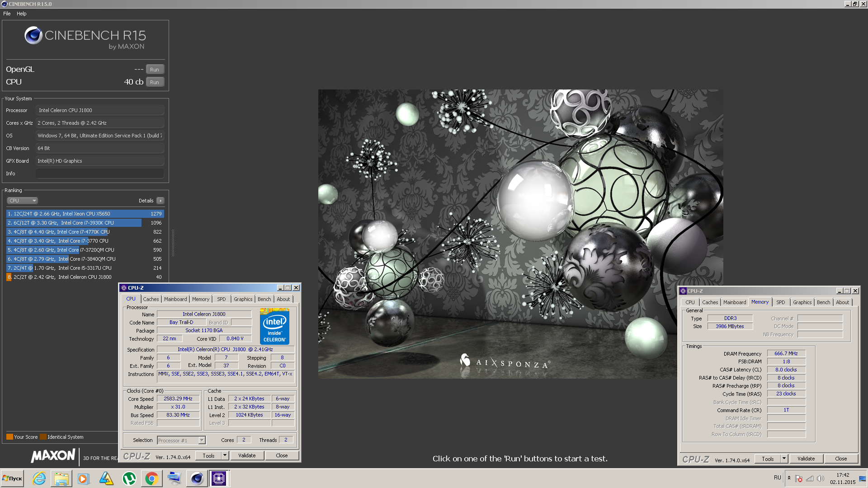Image resolution: width=868 pixels, height=488 pixels.
Task: Open uTorrent from the taskbar
Action: click(129, 479)
